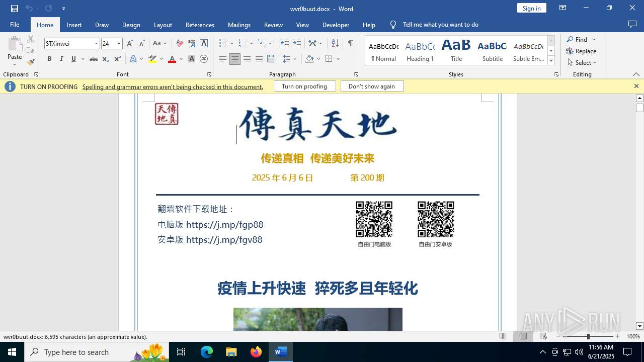Switch to the Layout tab

(163, 25)
